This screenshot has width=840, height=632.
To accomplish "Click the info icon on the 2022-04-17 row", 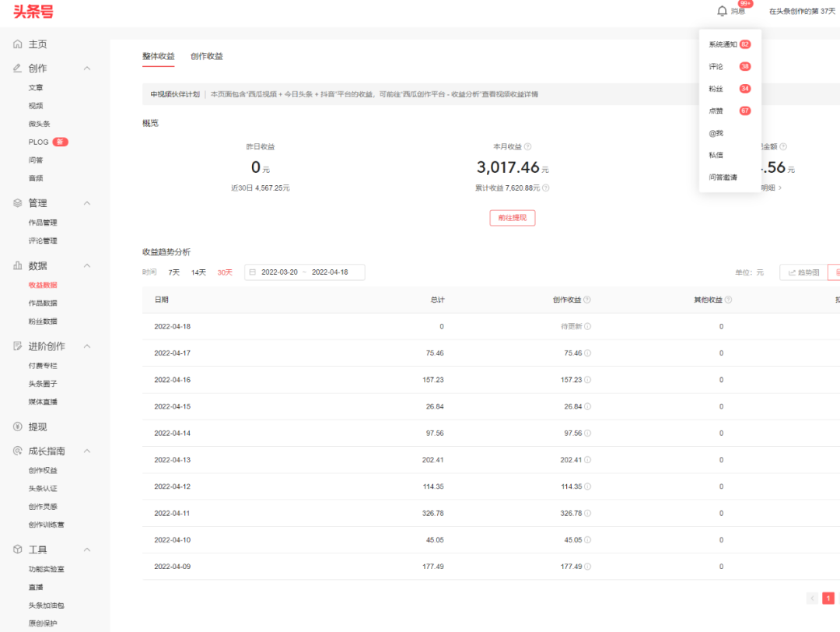I will 587,353.
